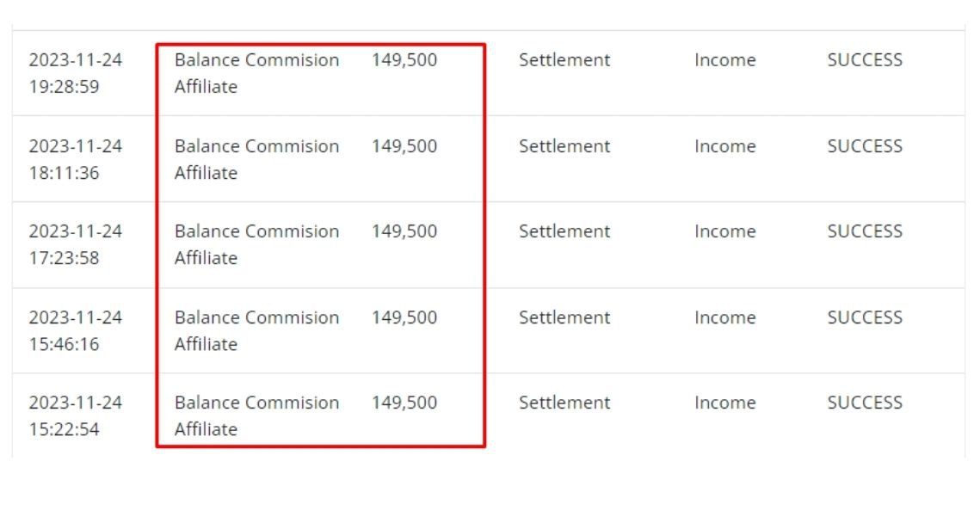
Task: Click the 18:11:36 transaction timestamp
Action: pos(76,159)
